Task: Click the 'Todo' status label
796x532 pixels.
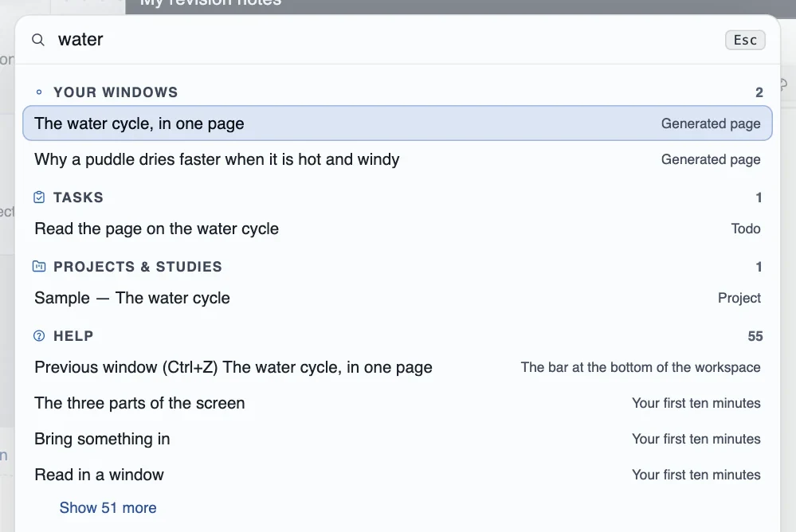Action: click(x=746, y=229)
